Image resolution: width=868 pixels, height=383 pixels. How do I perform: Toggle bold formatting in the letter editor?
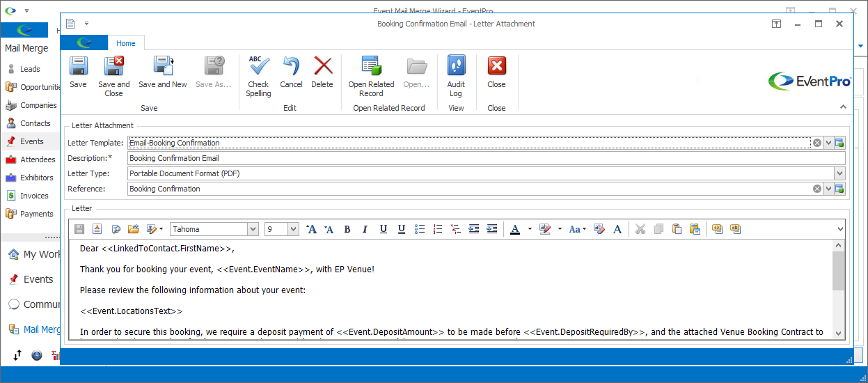(347, 229)
